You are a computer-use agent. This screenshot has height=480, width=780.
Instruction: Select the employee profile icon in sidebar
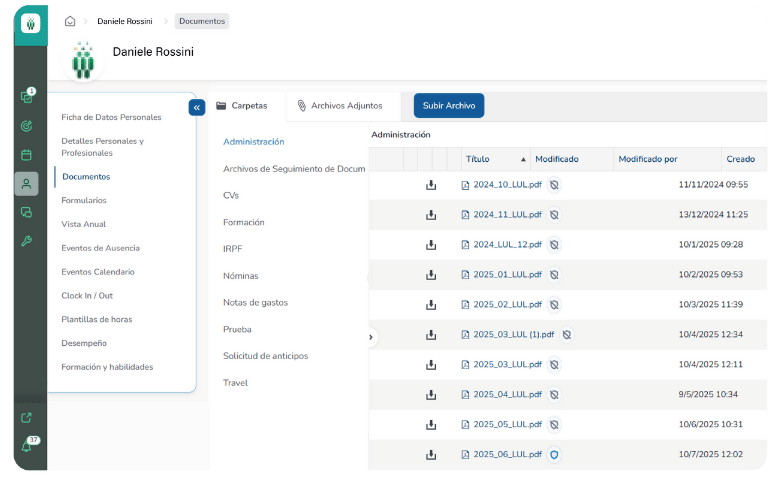click(27, 184)
